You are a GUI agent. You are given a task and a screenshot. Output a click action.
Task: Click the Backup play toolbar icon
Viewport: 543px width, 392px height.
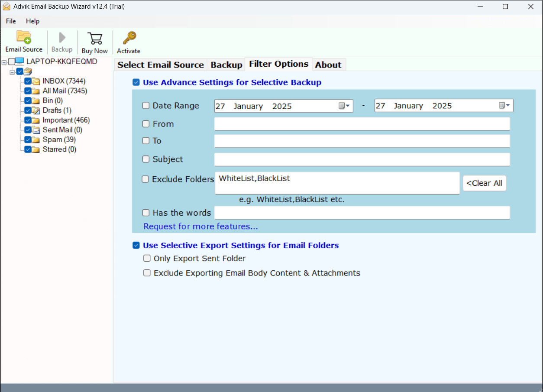[x=62, y=37]
